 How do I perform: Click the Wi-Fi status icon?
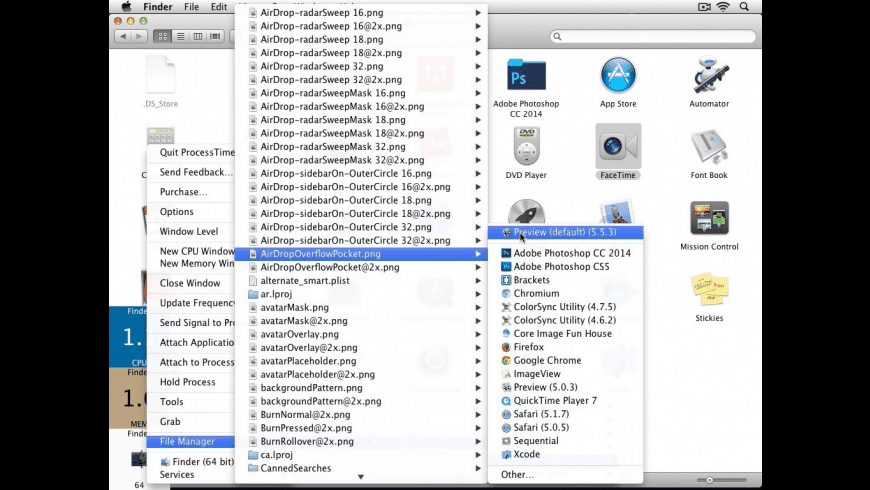click(723, 7)
